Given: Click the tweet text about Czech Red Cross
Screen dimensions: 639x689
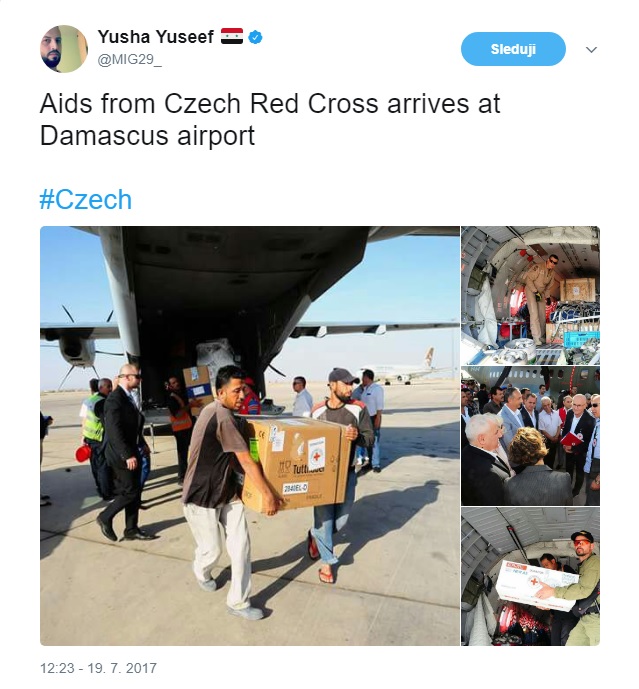Looking at the screenshot, I should click(270, 120).
